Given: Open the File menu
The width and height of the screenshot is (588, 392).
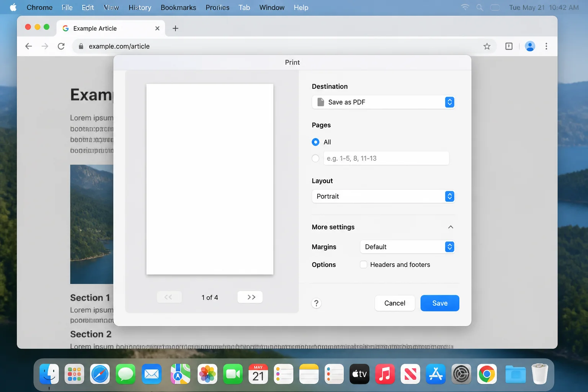Looking at the screenshot, I should [67, 7].
